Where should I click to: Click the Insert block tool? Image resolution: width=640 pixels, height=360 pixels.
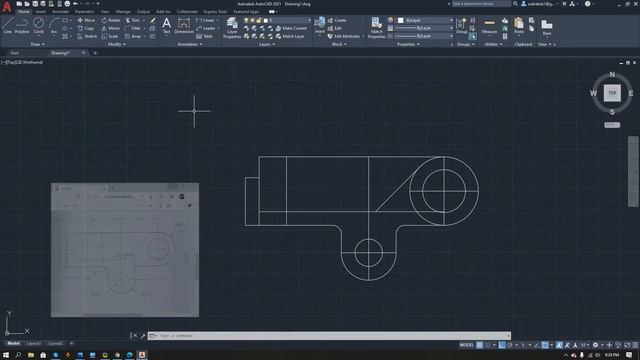[x=320, y=25]
